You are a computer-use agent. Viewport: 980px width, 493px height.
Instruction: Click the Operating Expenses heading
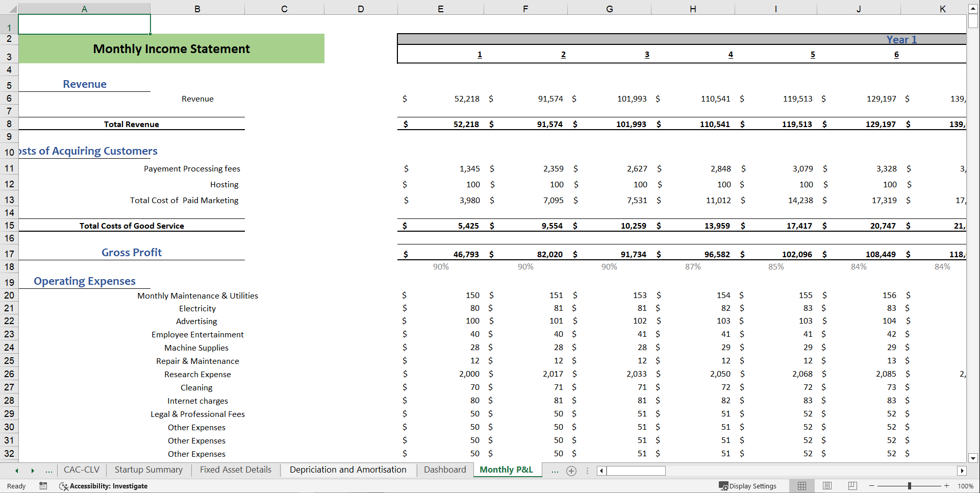(x=85, y=281)
